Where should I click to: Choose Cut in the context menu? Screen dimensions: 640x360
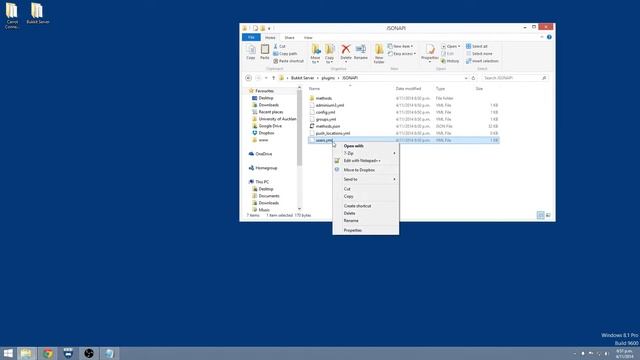point(366,189)
